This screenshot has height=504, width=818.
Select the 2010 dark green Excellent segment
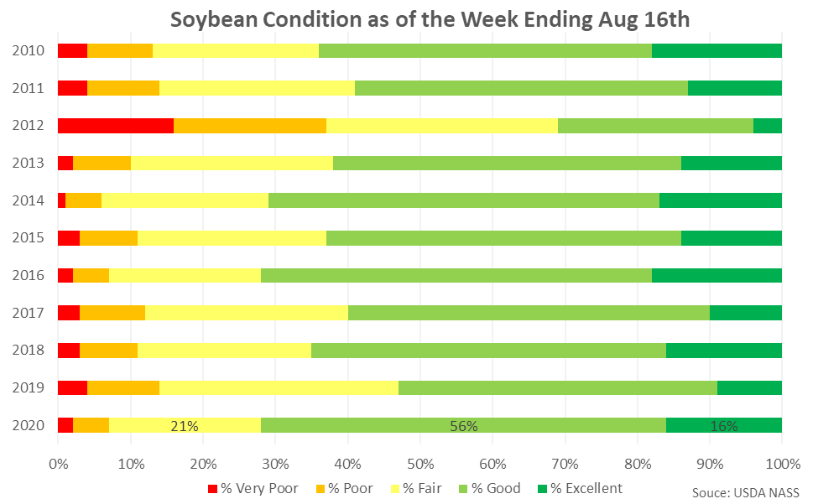(716, 51)
